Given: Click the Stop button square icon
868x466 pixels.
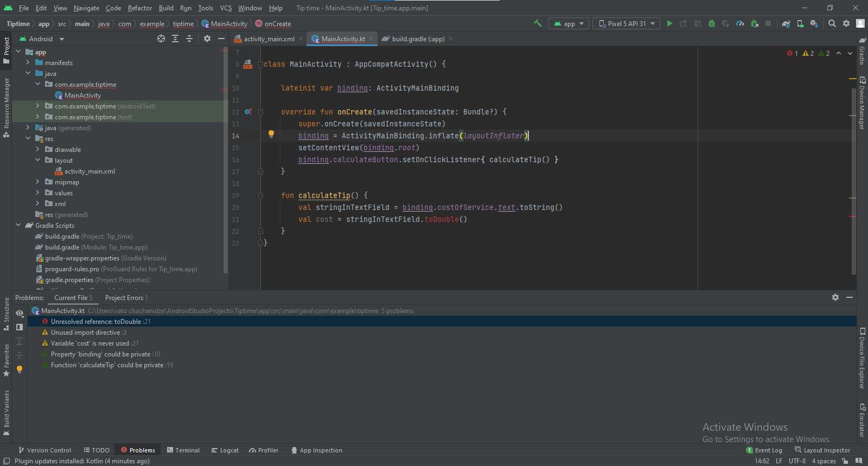Looking at the screenshot, I should [x=768, y=23].
